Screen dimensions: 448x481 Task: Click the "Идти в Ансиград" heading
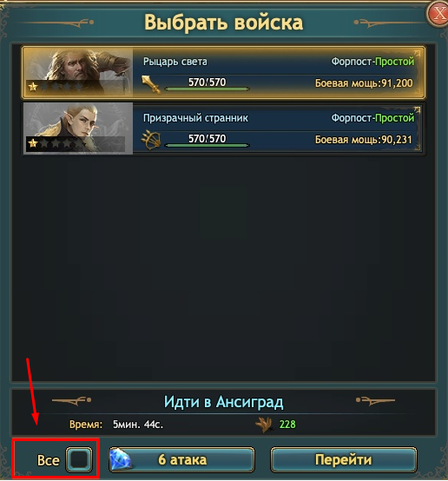click(x=224, y=402)
